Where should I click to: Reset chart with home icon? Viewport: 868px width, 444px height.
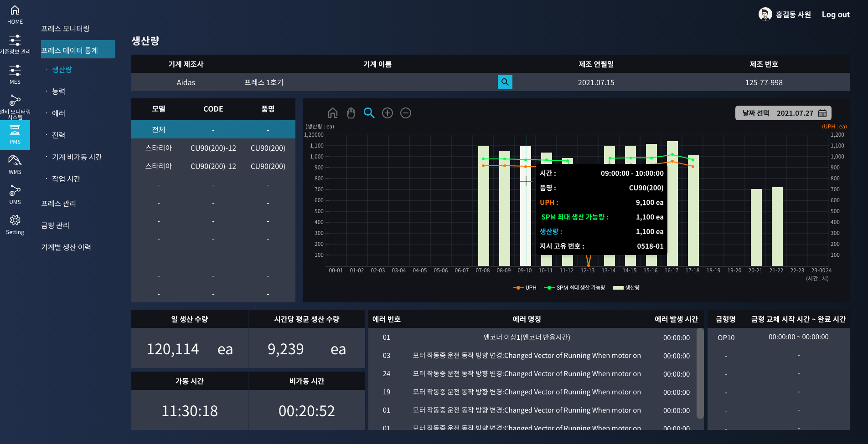tap(333, 113)
